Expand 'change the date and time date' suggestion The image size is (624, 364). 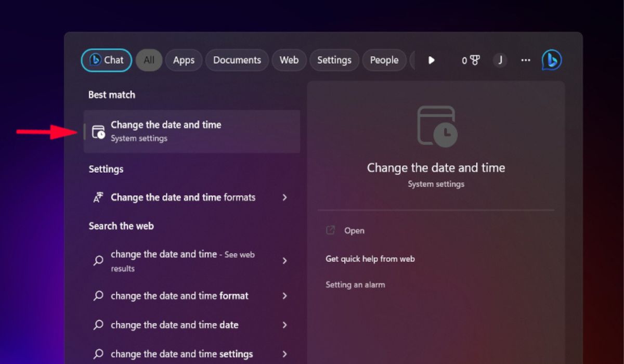pos(285,325)
